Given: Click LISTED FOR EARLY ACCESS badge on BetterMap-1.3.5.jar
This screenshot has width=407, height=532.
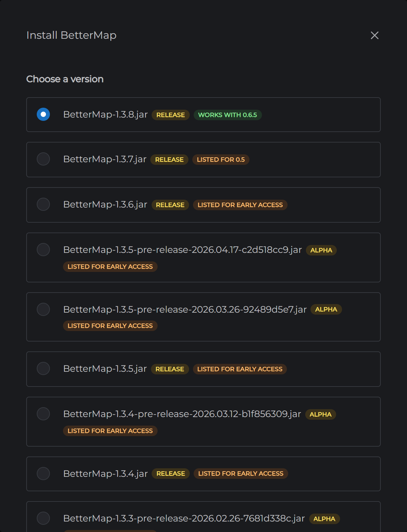Looking at the screenshot, I should pyautogui.click(x=240, y=369).
